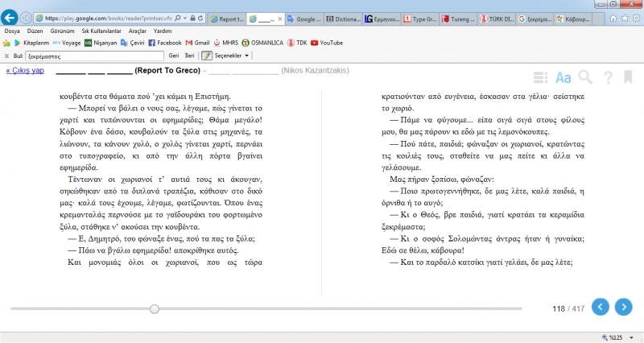Open the TDK bookmark

pyautogui.click(x=297, y=43)
